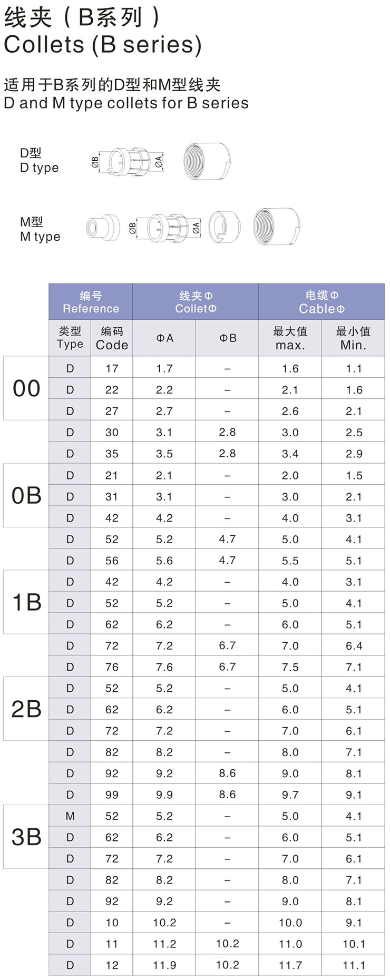
Task: Click the 11.9 ΦA value
Action: point(164,965)
